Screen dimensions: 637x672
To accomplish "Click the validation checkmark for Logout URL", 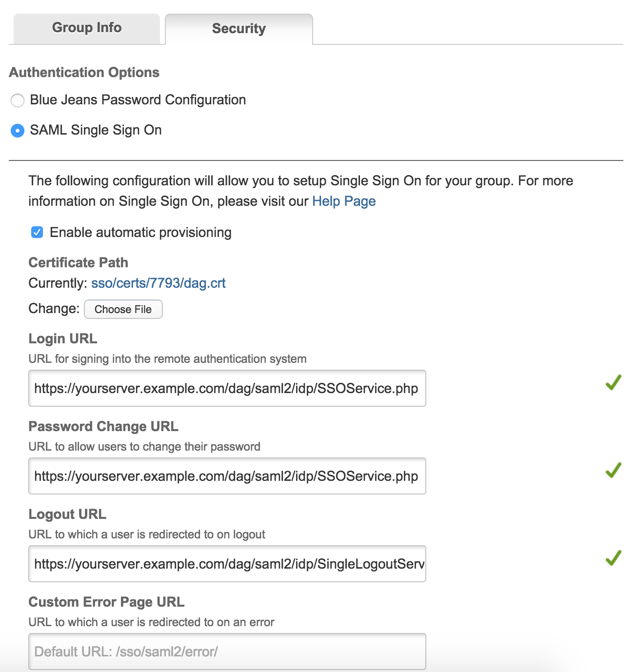I will pyautogui.click(x=615, y=560).
